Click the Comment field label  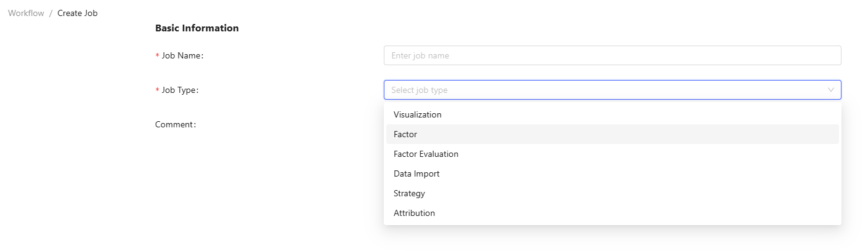(x=176, y=124)
